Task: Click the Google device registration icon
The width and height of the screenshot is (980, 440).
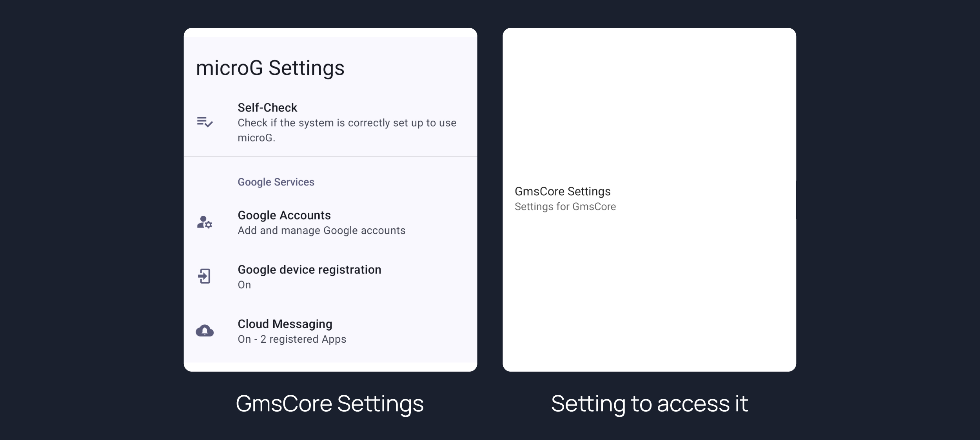Action: click(205, 276)
